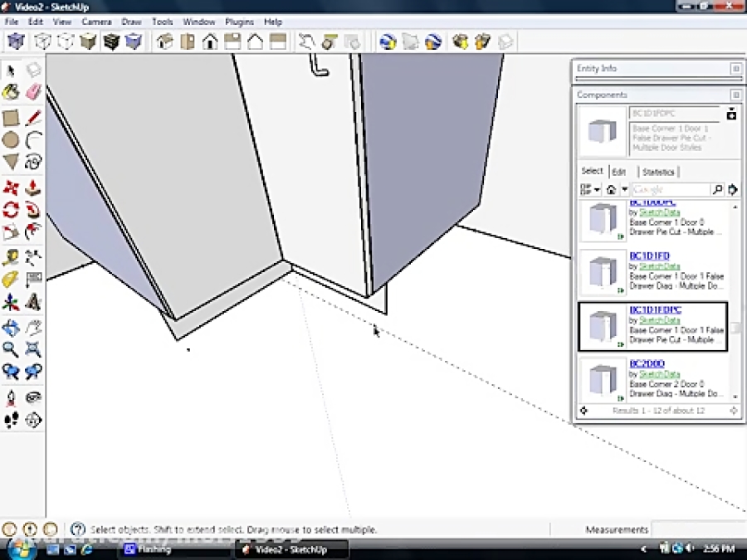Viewport: 747px width, 560px height.
Task: Open the Camera menu
Action: [96, 22]
